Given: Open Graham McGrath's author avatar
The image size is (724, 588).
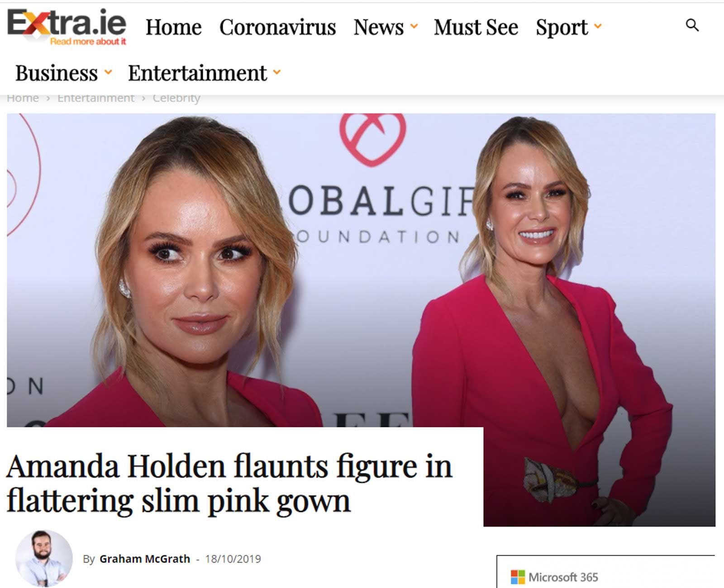Looking at the screenshot, I should pos(44,559).
